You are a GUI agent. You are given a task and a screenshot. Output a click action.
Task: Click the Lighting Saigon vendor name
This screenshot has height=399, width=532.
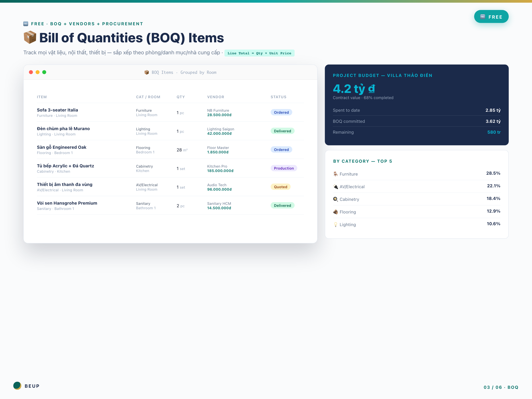221,129
